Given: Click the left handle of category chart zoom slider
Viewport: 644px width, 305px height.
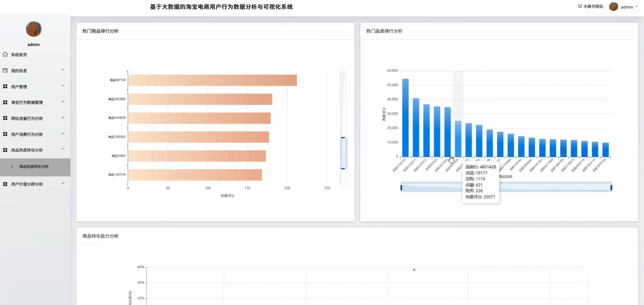Looking at the screenshot, I should tap(401, 187).
